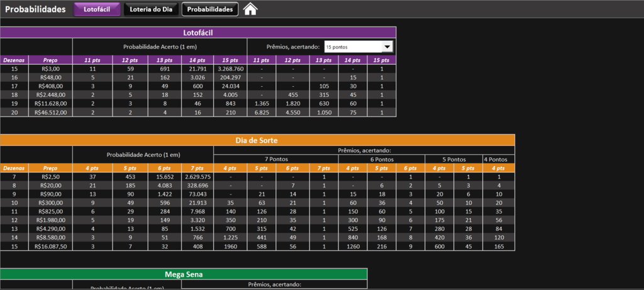Image resolution: width=644 pixels, height=290 pixels.
Task: Select the green Mega Sena title bar
Action: tap(184, 274)
